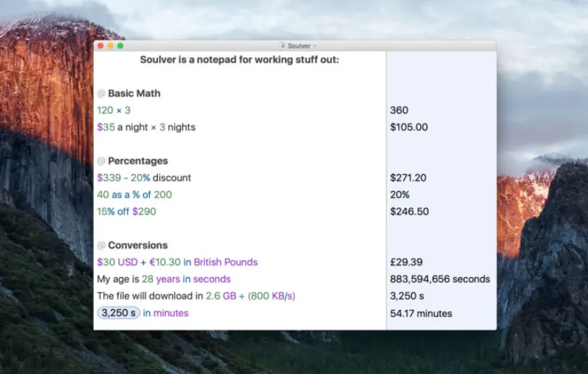Click 'in minutes' text on last line
588x374 pixels.
166,313
